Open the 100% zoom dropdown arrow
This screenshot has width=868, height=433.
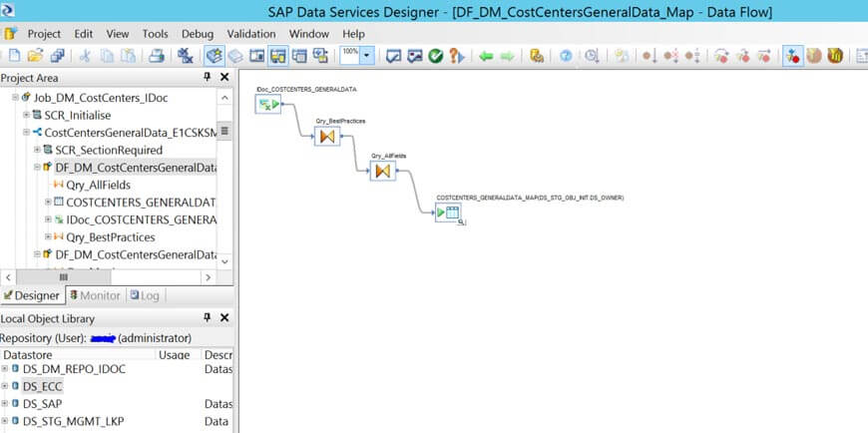[367, 56]
